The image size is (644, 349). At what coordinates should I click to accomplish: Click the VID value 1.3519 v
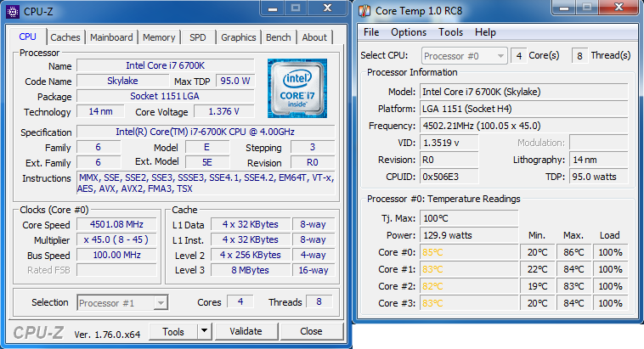tap(449, 143)
